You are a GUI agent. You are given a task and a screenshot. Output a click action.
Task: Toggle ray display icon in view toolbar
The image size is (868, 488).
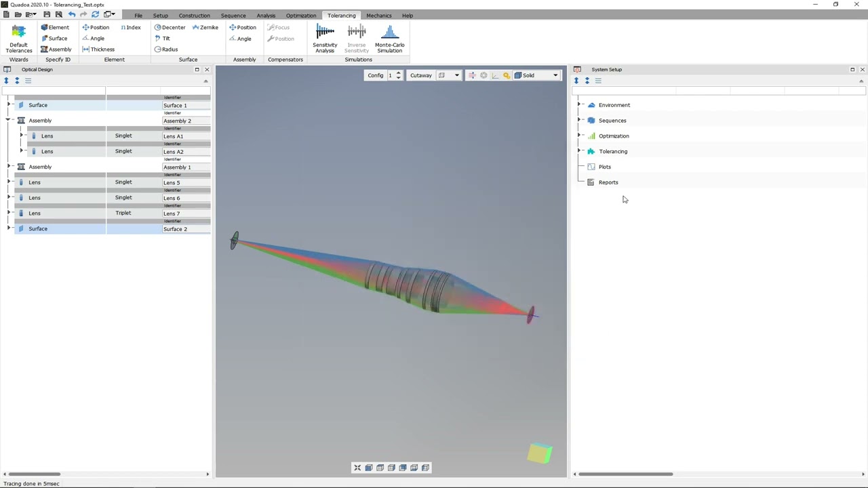coord(472,75)
